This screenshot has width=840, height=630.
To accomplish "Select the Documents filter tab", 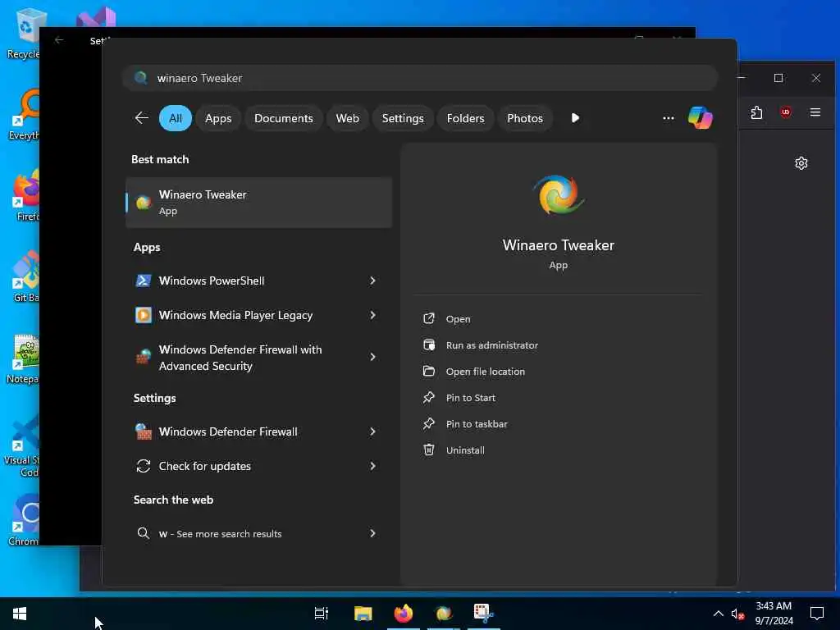I will [283, 118].
